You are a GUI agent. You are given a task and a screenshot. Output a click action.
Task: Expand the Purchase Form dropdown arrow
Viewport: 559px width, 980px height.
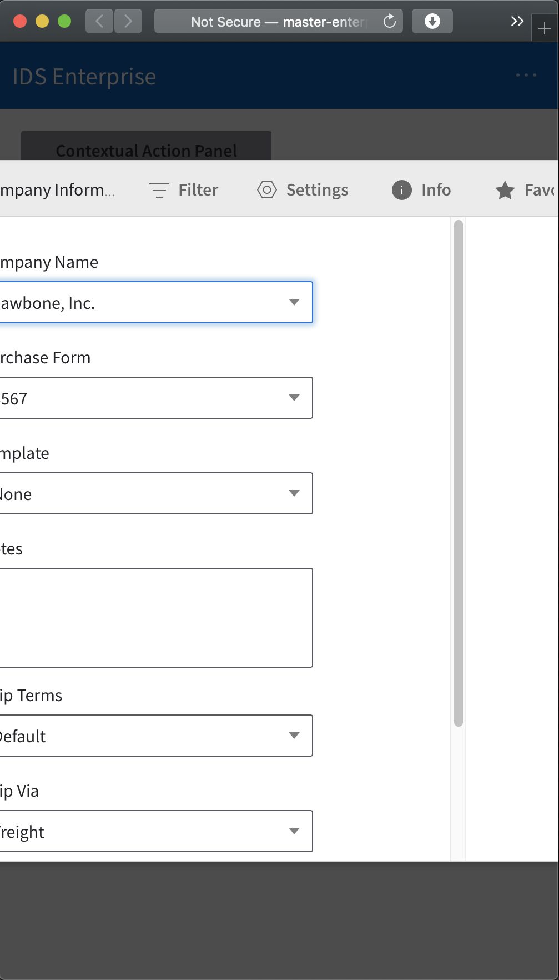[x=294, y=398]
